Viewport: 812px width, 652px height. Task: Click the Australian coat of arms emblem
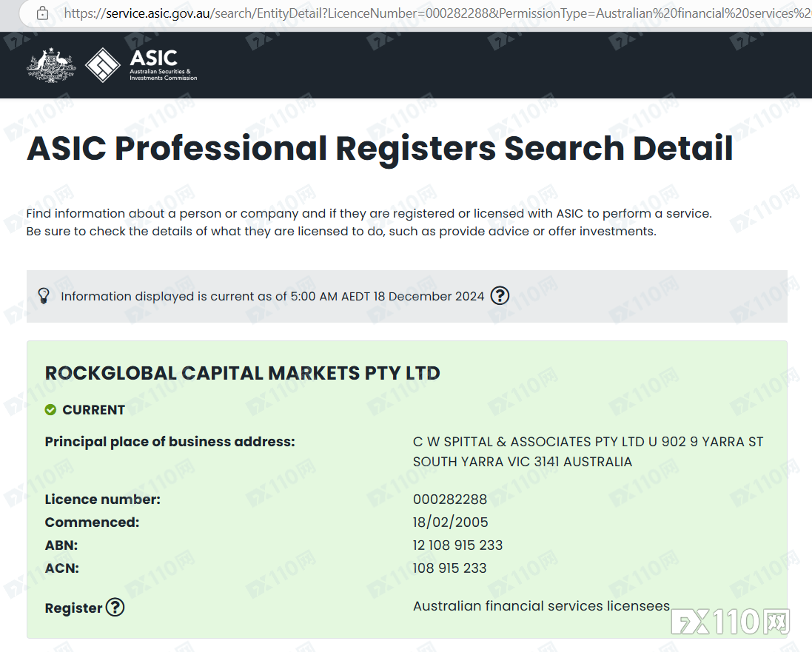[51, 65]
